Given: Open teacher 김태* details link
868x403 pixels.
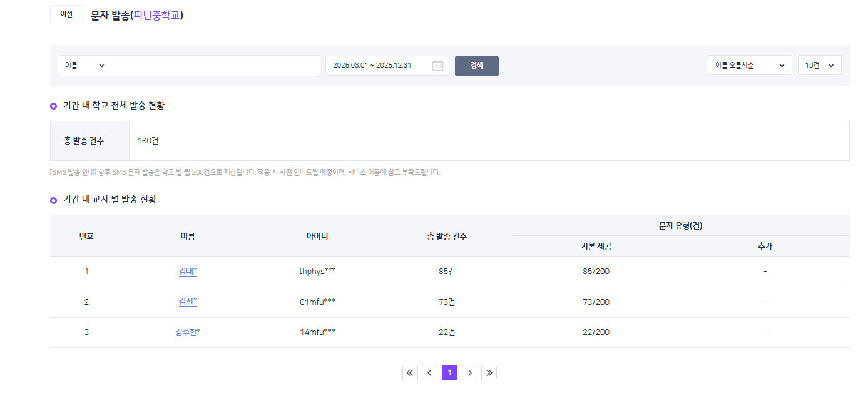Looking at the screenshot, I should click(188, 272).
